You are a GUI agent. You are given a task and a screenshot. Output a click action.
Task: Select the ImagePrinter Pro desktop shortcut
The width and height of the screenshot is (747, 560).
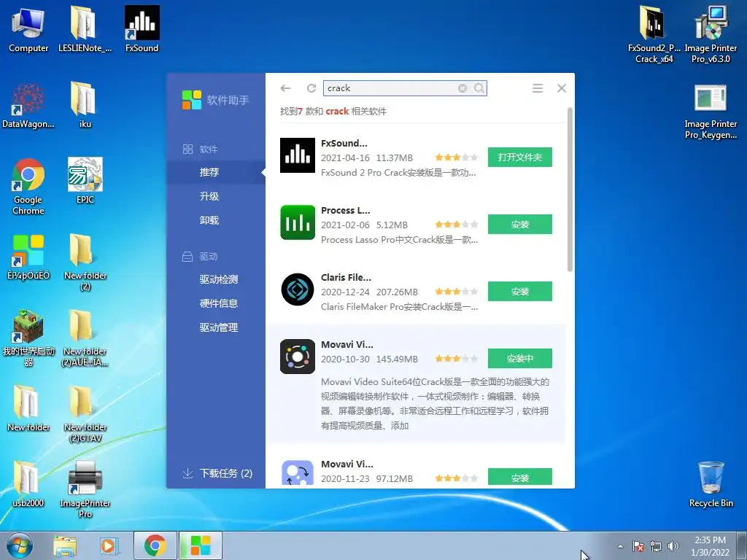coord(85,489)
